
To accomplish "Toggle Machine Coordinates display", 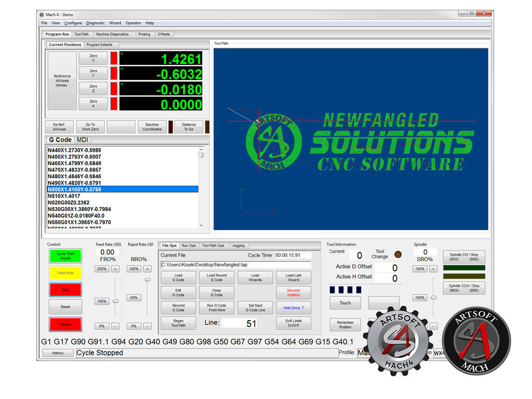I will point(152,127).
